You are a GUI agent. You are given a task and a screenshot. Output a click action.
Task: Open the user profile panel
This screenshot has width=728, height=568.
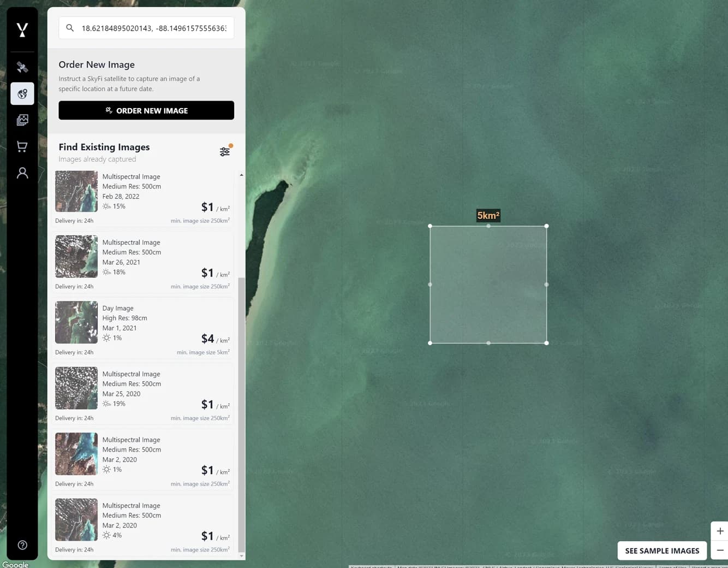coord(22,173)
